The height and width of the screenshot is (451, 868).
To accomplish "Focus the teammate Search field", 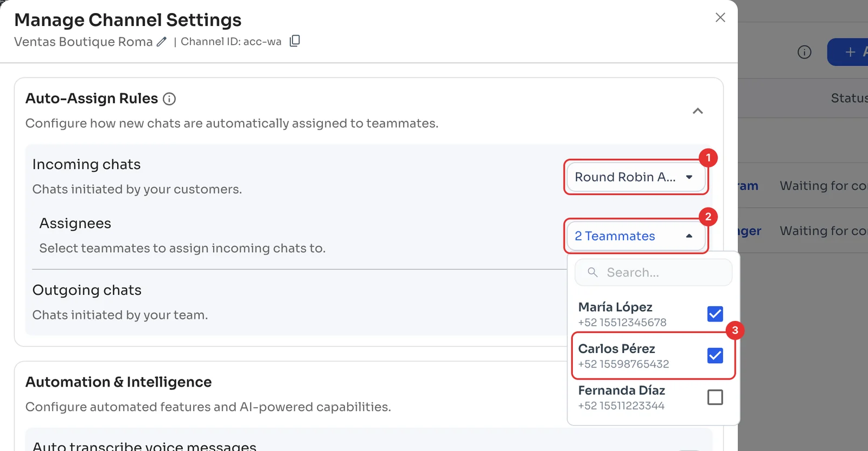I will (653, 272).
